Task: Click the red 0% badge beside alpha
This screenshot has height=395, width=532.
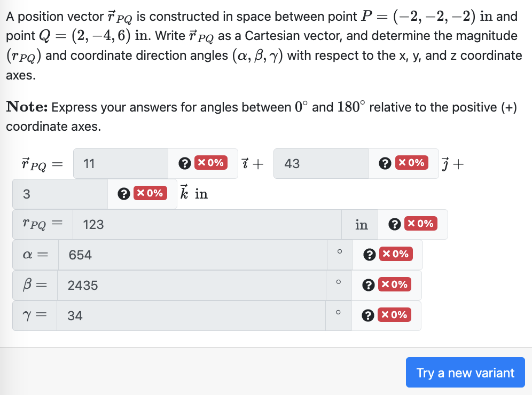Action: click(x=395, y=255)
